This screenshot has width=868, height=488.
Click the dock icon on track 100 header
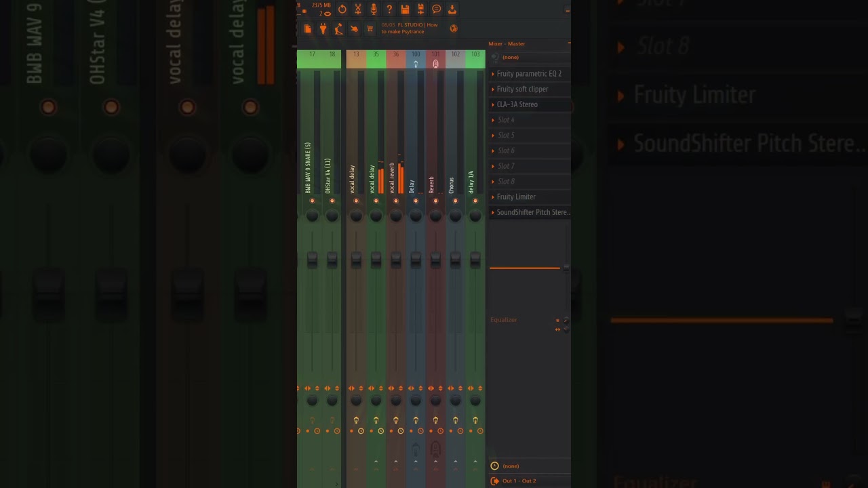(x=416, y=64)
